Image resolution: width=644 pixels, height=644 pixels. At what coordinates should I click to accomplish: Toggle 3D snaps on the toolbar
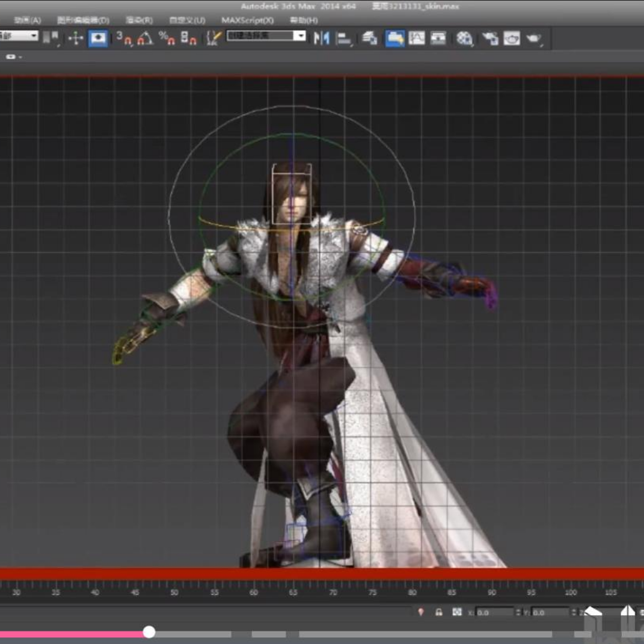124,38
